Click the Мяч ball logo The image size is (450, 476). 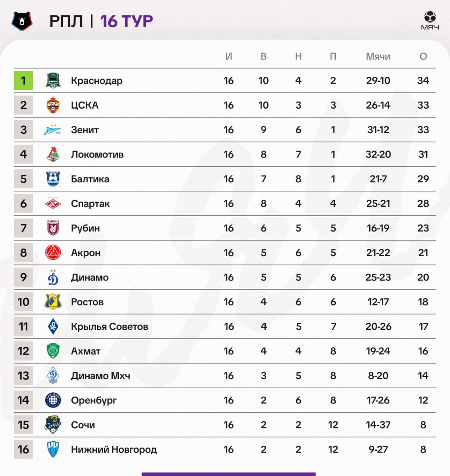coord(430,21)
